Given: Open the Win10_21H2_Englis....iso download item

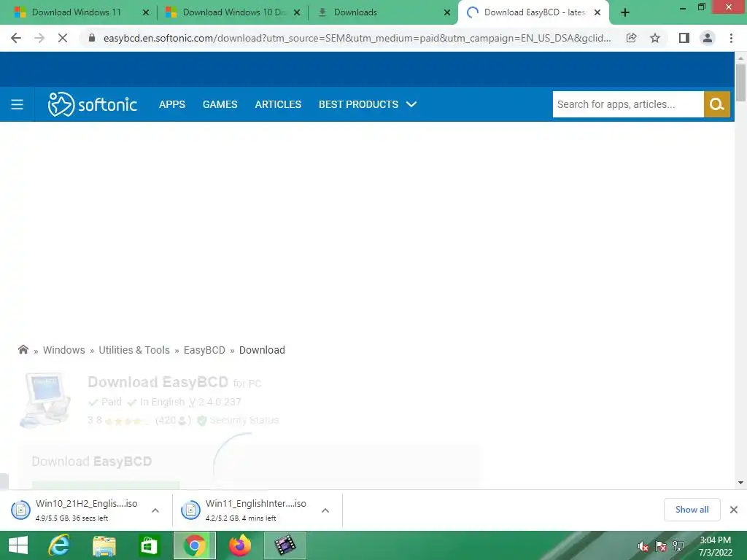Looking at the screenshot, I should (86, 510).
